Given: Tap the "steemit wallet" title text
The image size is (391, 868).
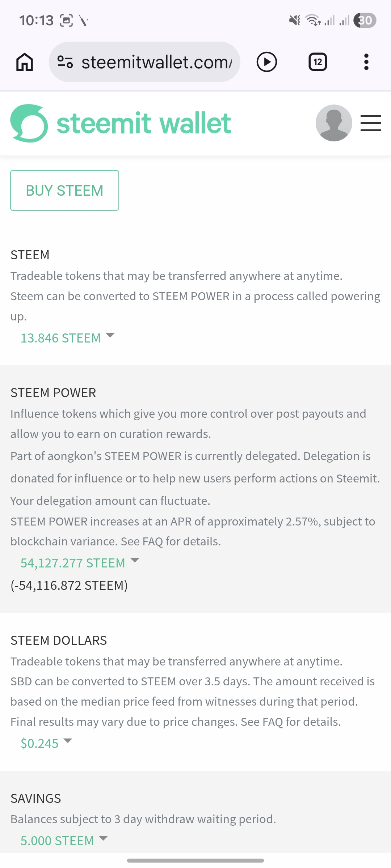Looking at the screenshot, I should 144,123.
